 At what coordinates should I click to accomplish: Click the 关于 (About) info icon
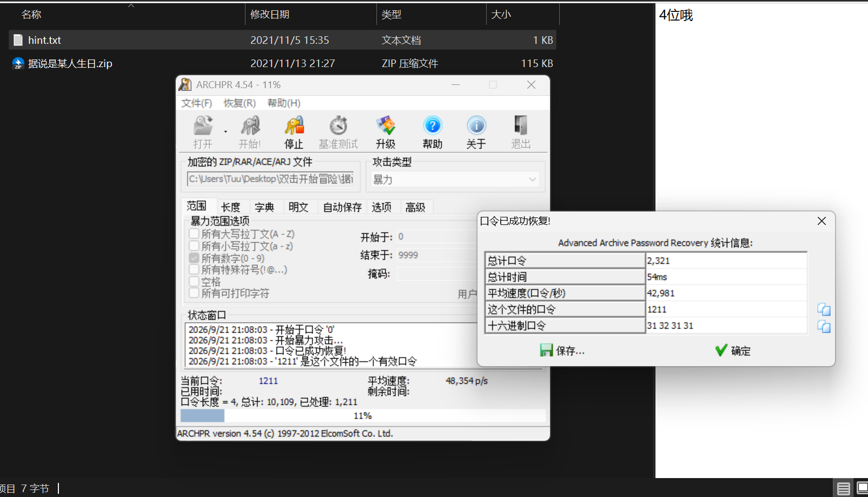476,132
